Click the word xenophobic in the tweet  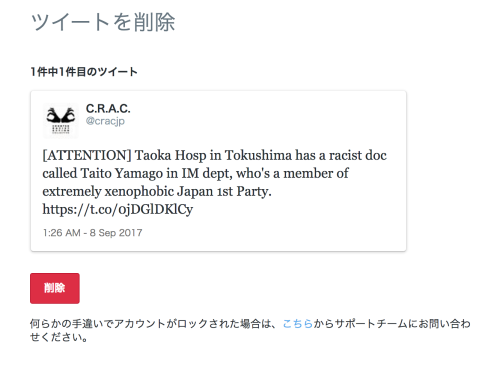[x=139, y=191]
